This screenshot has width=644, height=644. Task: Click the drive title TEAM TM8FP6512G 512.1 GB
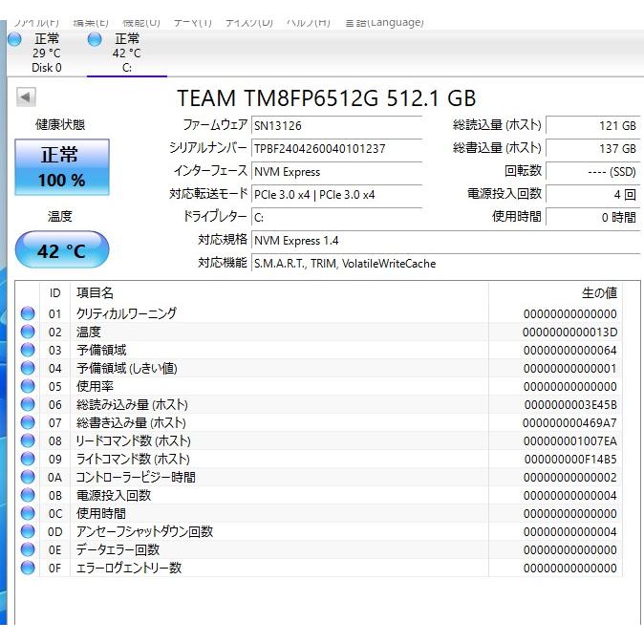tap(327, 98)
